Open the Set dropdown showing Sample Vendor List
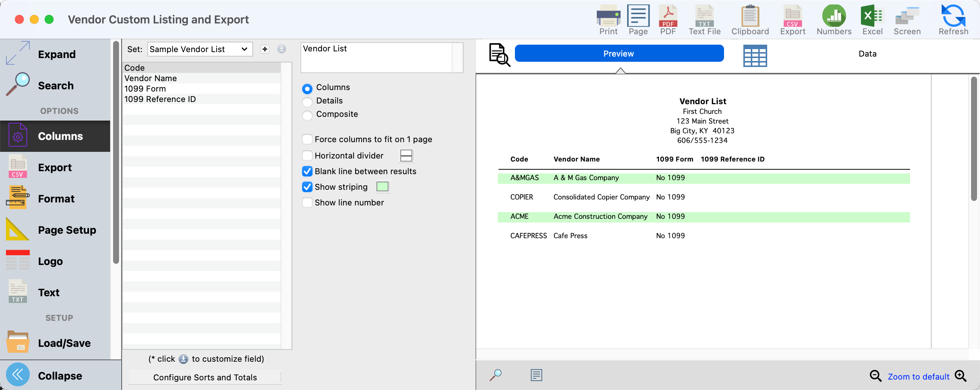Image resolution: width=980 pixels, height=390 pixels. pyautogui.click(x=200, y=49)
